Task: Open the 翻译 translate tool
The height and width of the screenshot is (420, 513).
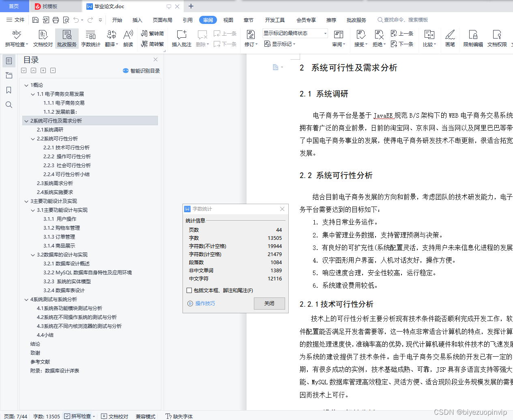Action: pyautogui.click(x=112, y=39)
